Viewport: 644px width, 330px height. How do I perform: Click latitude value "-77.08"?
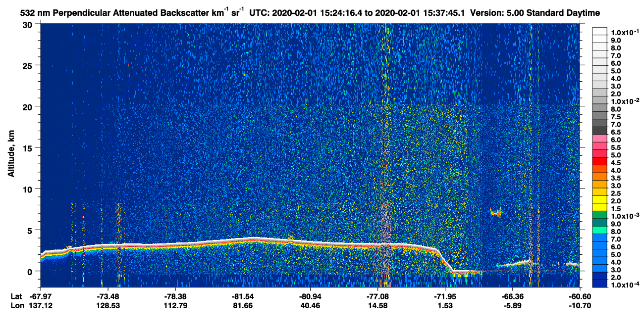coord(377,296)
